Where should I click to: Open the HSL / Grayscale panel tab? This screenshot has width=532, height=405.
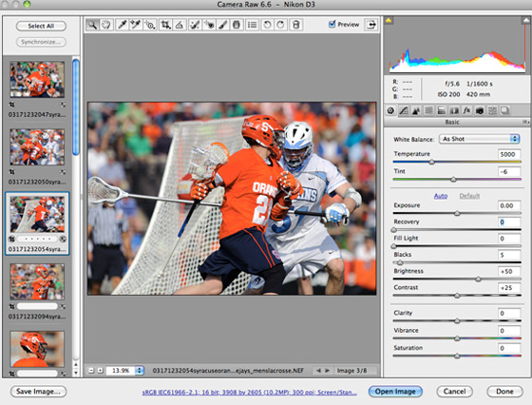[x=428, y=110]
